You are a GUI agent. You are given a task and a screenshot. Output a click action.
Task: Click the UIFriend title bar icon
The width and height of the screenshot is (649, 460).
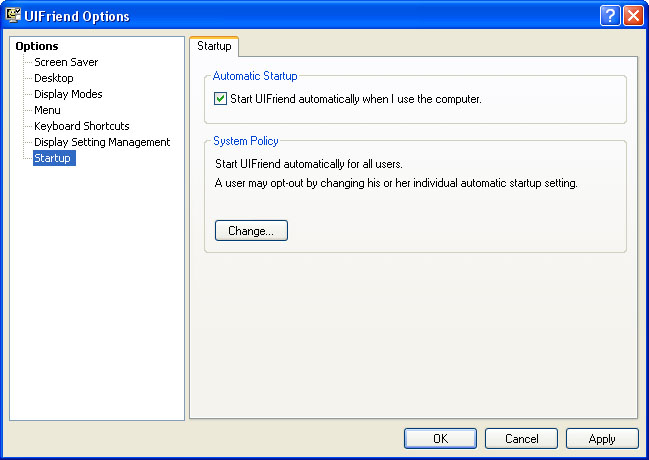tap(13, 15)
